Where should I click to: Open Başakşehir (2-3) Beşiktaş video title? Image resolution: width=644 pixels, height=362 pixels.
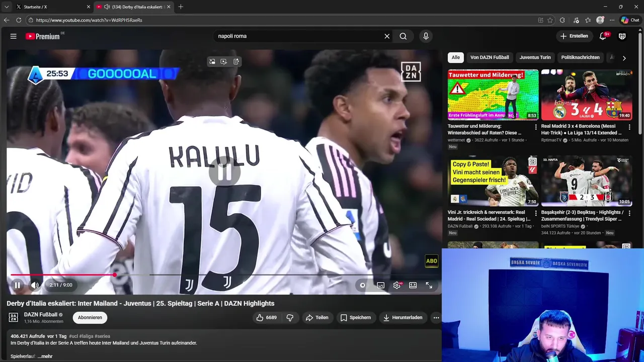(582, 216)
